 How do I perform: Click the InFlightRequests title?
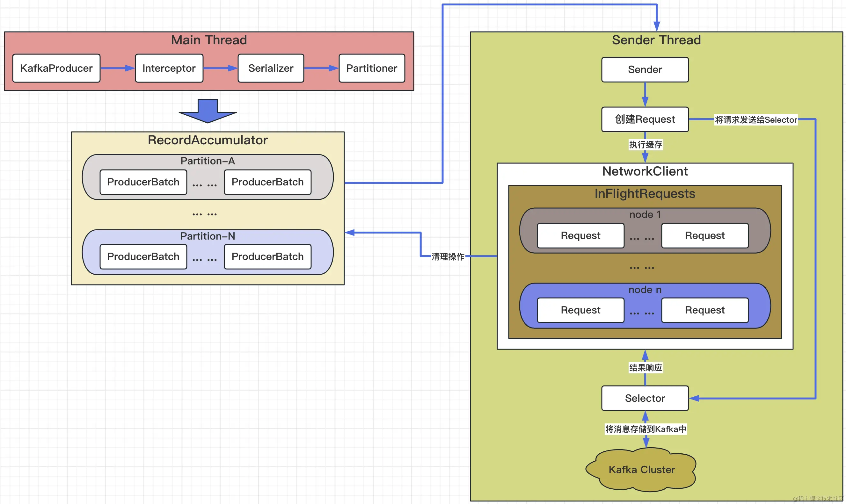pyautogui.click(x=645, y=194)
